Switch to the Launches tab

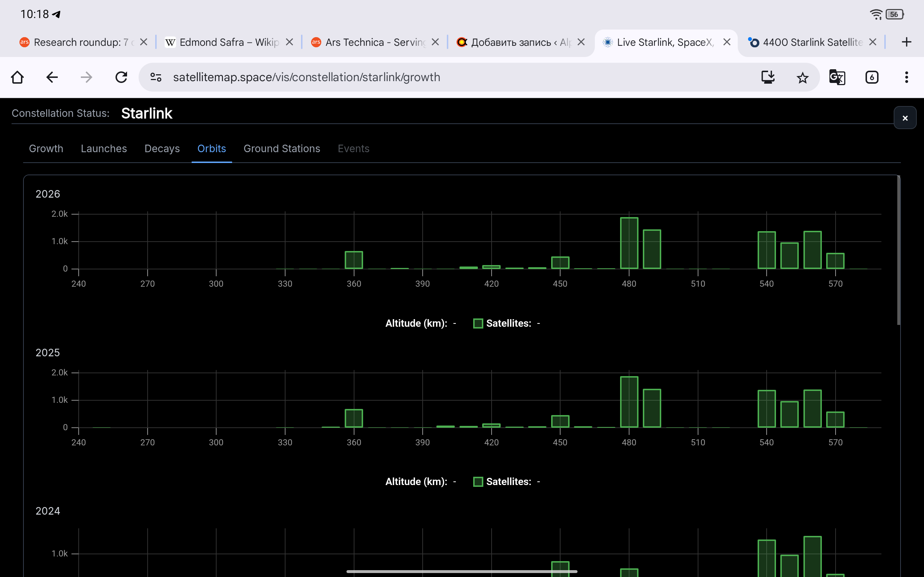click(104, 149)
